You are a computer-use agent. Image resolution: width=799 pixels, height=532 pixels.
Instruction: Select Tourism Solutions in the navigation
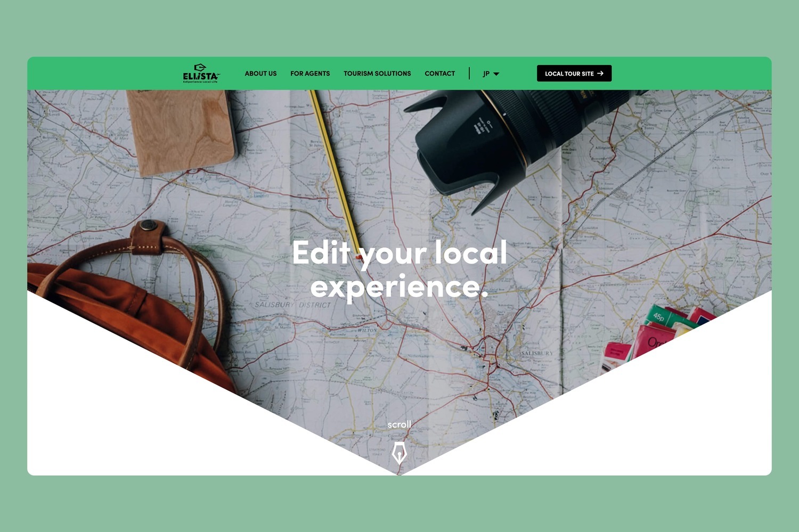point(377,73)
